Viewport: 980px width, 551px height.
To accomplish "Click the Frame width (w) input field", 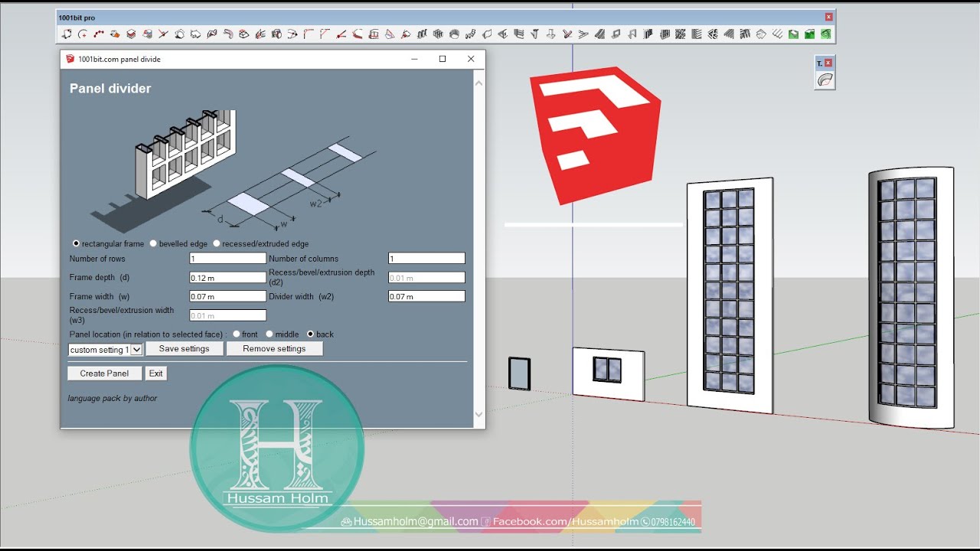I will coord(227,296).
